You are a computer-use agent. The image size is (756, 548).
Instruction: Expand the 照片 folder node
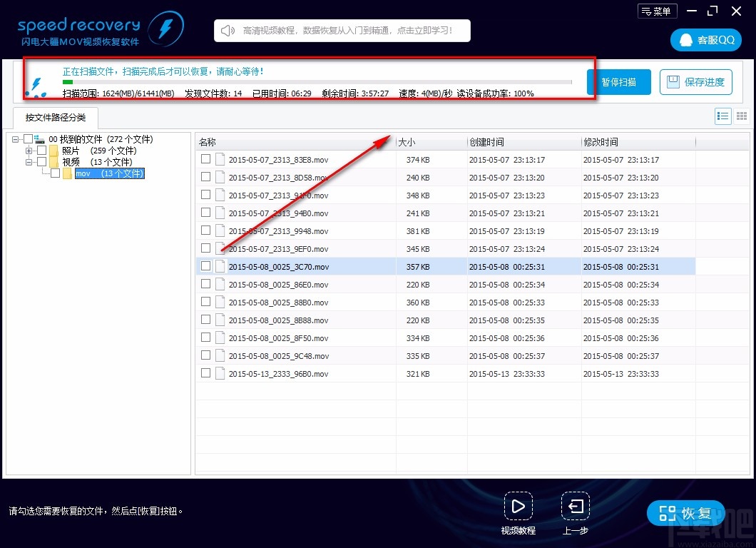(x=29, y=151)
